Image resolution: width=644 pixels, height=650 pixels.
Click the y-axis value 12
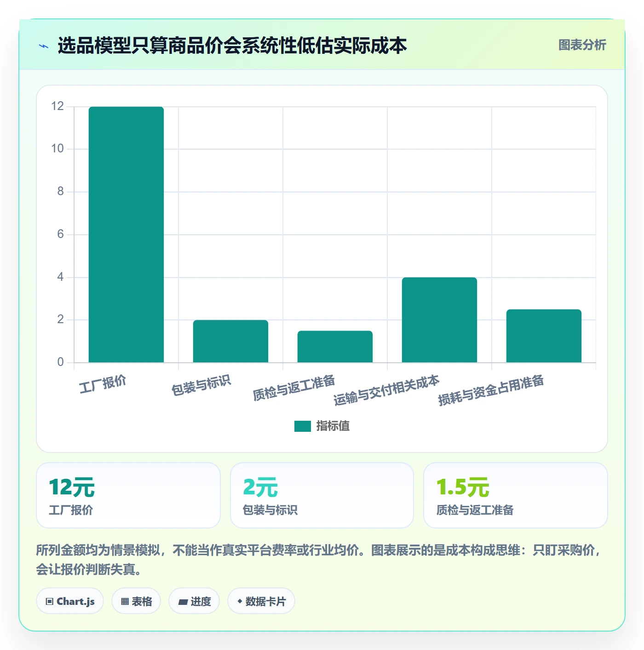57,106
